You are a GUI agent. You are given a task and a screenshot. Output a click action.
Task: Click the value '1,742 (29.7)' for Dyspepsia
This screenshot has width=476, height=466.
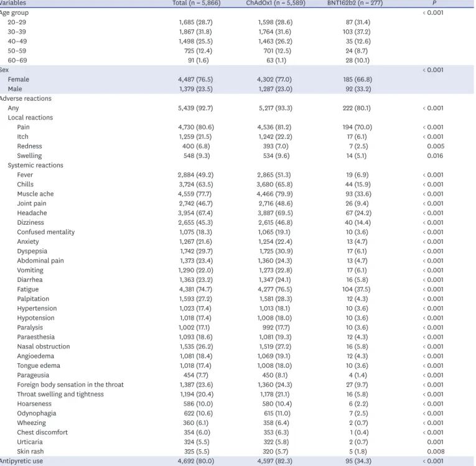tap(197, 251)
